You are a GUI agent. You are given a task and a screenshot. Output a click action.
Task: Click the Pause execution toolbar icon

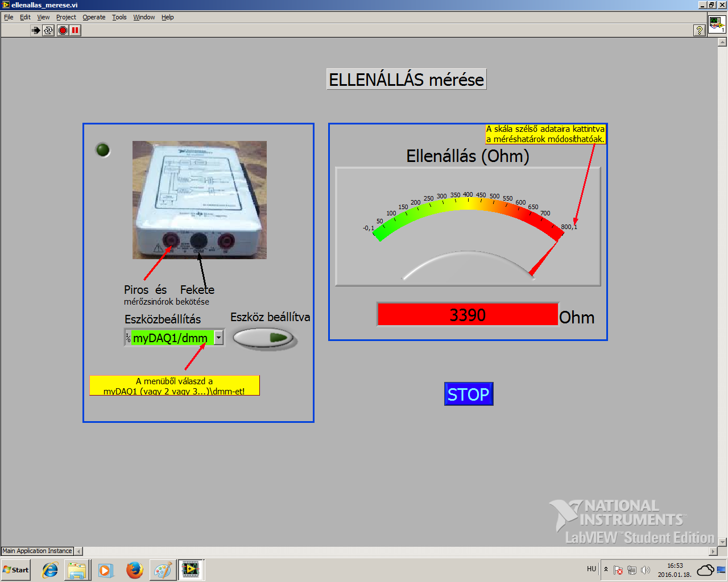point(75,30)
